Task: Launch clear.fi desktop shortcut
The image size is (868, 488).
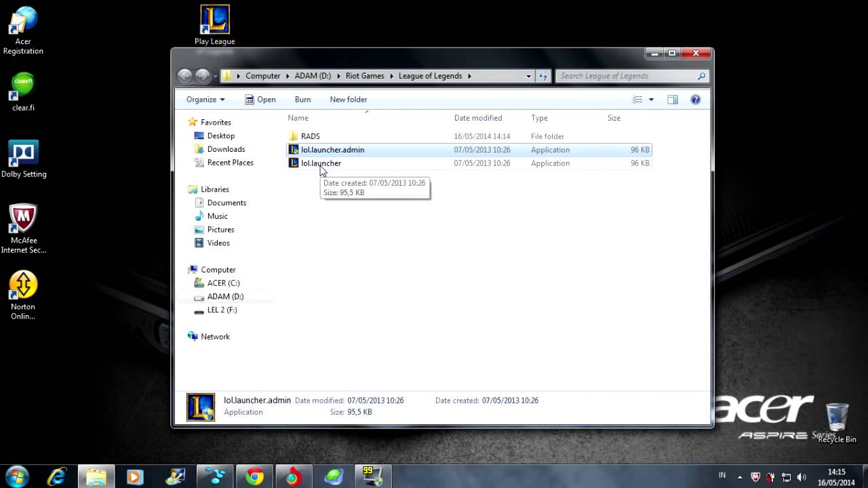Action: tap(23, 91)
